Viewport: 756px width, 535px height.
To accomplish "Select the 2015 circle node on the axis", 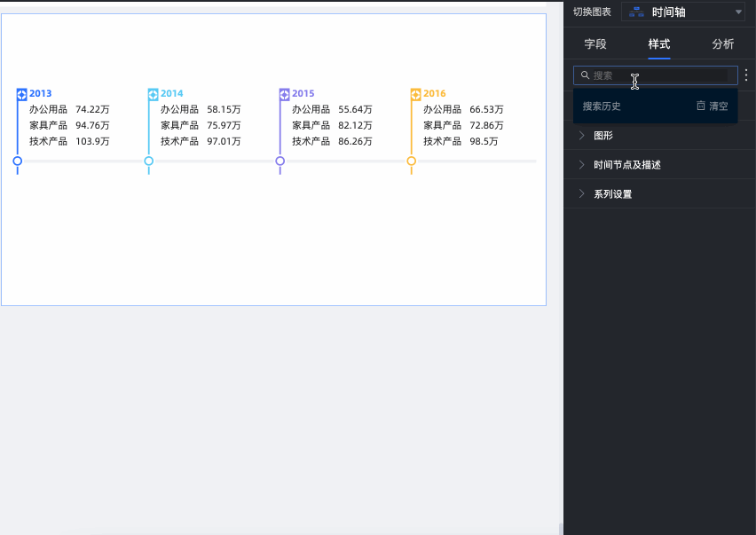I will pyautogui.click(x=280, y=161).
